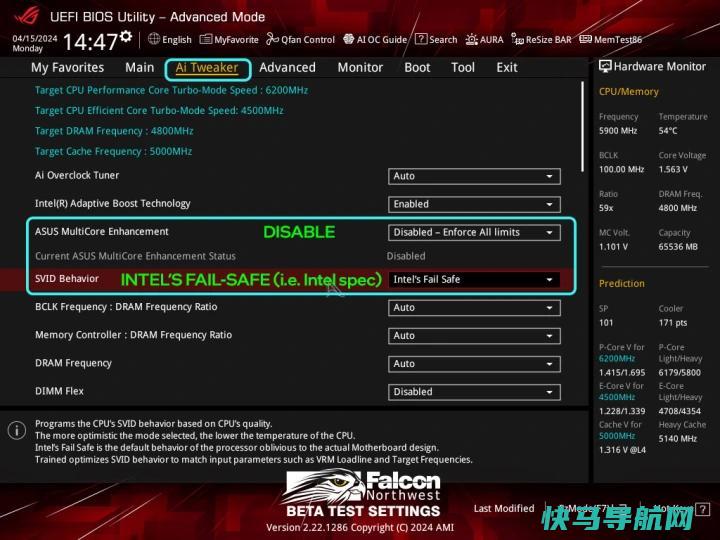Open ASUS MultiCore Enhancement dropdown
Screen dimensions: 720x540
[x=474, y=232]
